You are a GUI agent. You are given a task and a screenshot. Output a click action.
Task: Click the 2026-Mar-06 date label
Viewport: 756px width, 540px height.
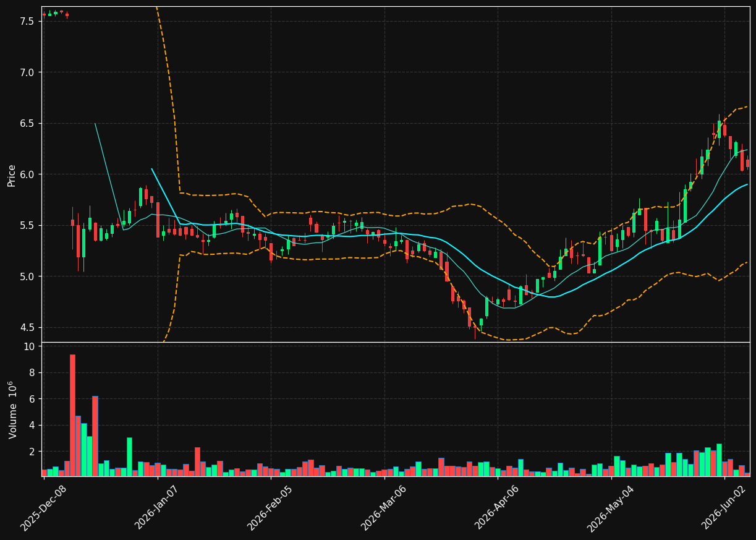click(x=384, y=508)
